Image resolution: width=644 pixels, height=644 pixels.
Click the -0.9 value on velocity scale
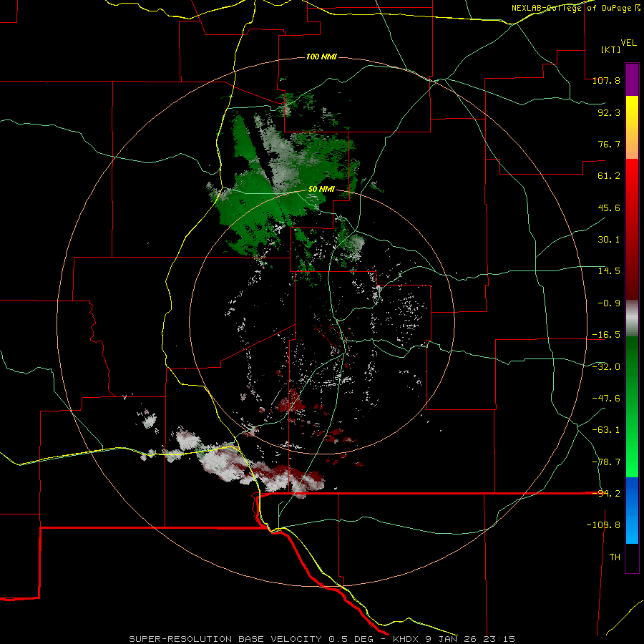pyautogui.click(x=609, y=303)
